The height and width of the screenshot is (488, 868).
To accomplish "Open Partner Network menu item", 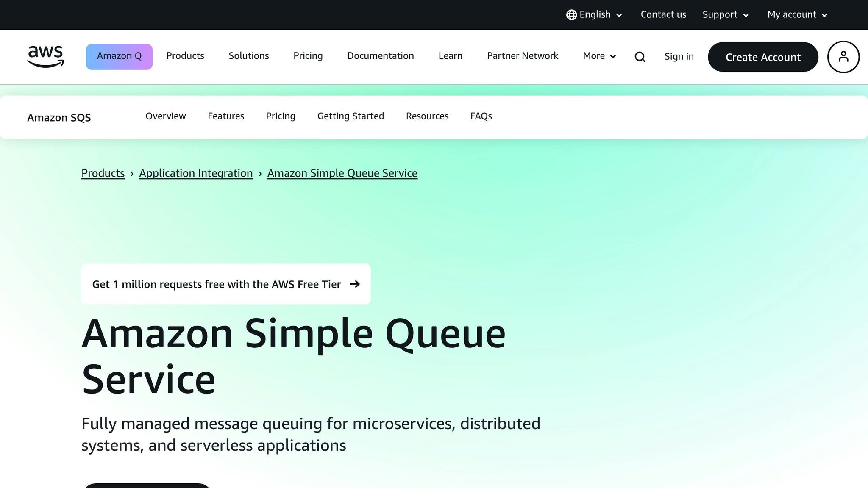I will (523, 56).
